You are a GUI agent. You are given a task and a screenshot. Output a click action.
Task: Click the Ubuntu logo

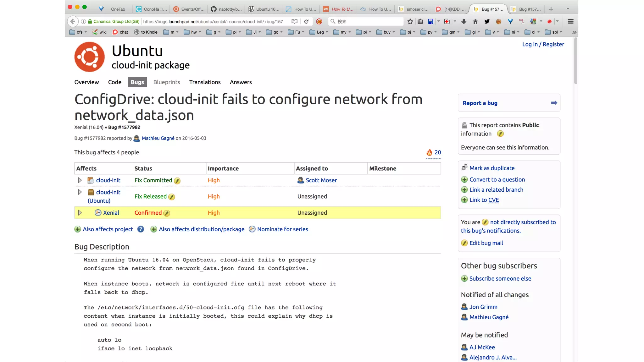point(89,57)
